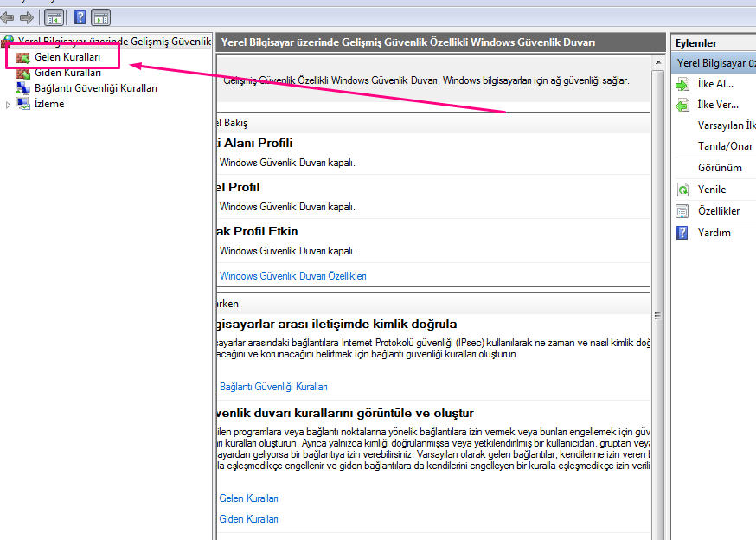Click the Yardım help icon in Eylemler
Image resolution: width=756 pixels, height=540 pixels.
682,233
